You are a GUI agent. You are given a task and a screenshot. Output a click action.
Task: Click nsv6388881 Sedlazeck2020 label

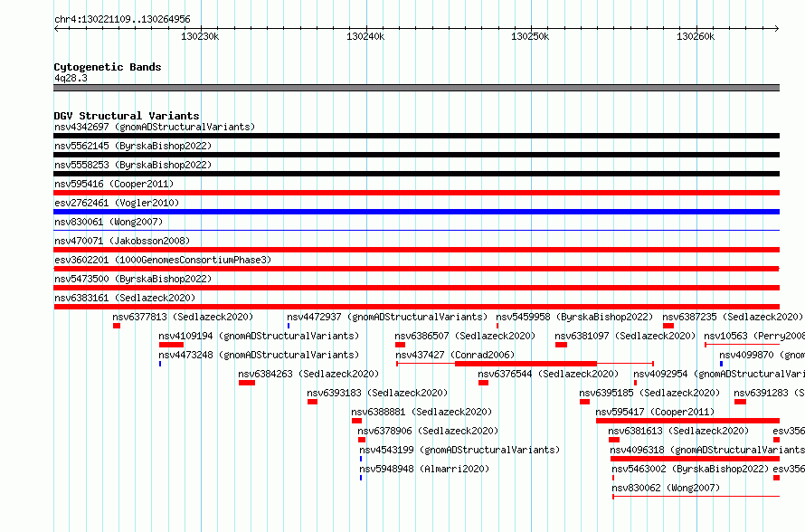pos(421,412)
